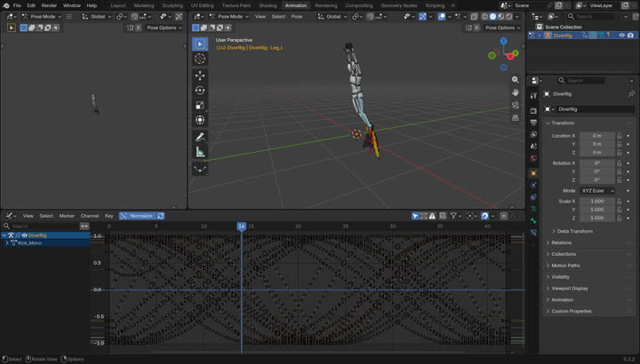Viewport: 640px width, 364px height.
Task: Open the Render properties tab
Action: tap(533, 110)
